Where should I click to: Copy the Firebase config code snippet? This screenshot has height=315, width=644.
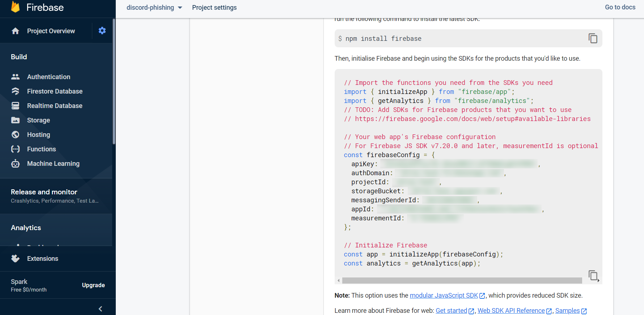point(593,275)
